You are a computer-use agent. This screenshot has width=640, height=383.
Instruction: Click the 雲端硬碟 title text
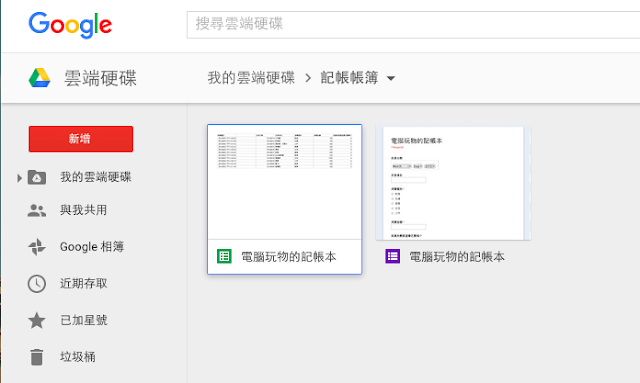(x=100, y=78)
